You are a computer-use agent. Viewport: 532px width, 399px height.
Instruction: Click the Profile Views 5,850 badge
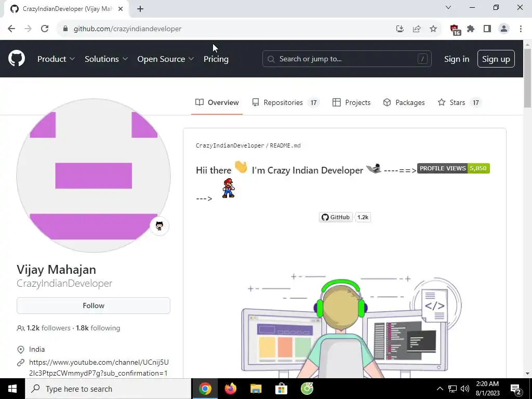point(453,168)
